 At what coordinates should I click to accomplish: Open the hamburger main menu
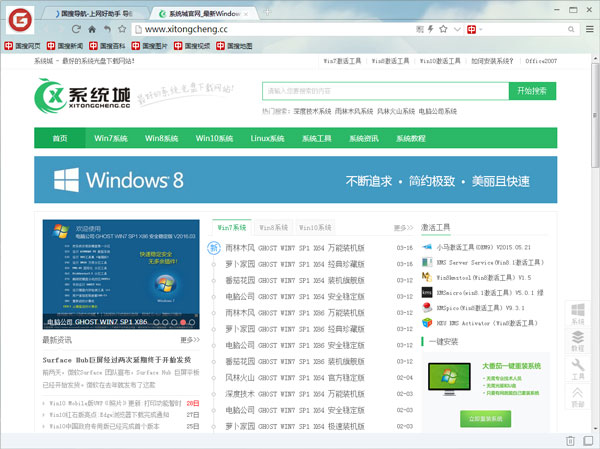590,29
